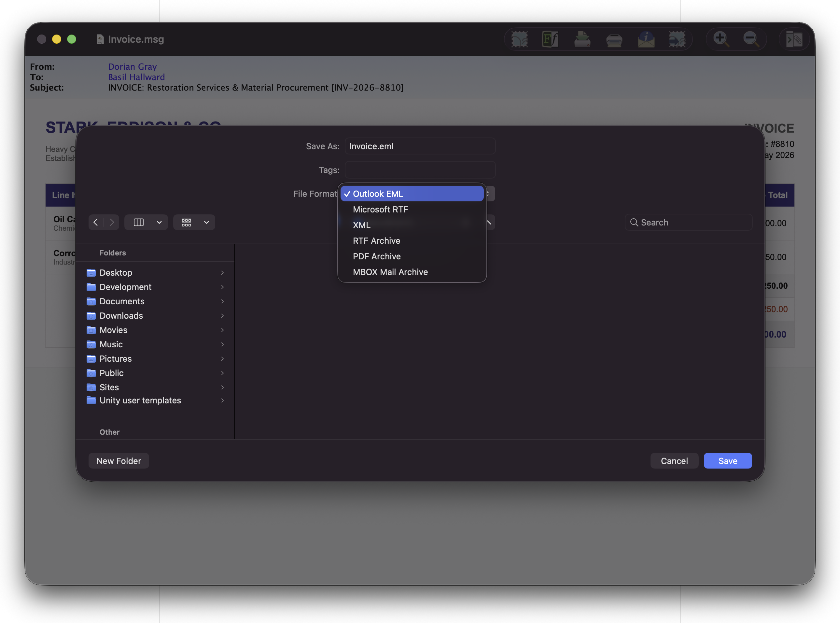This screenshot has width=840, height=623.
Task: Click the Tags input field
Action: 420,170
